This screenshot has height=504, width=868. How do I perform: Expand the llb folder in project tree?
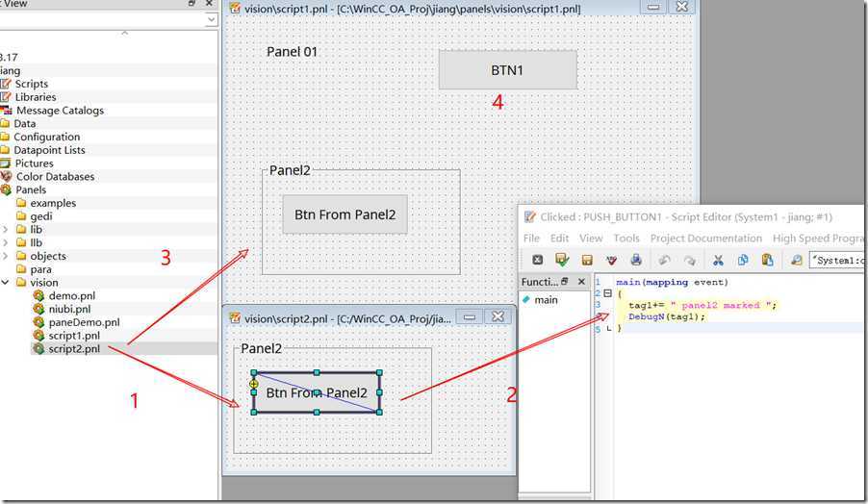(x=5, y=242)
